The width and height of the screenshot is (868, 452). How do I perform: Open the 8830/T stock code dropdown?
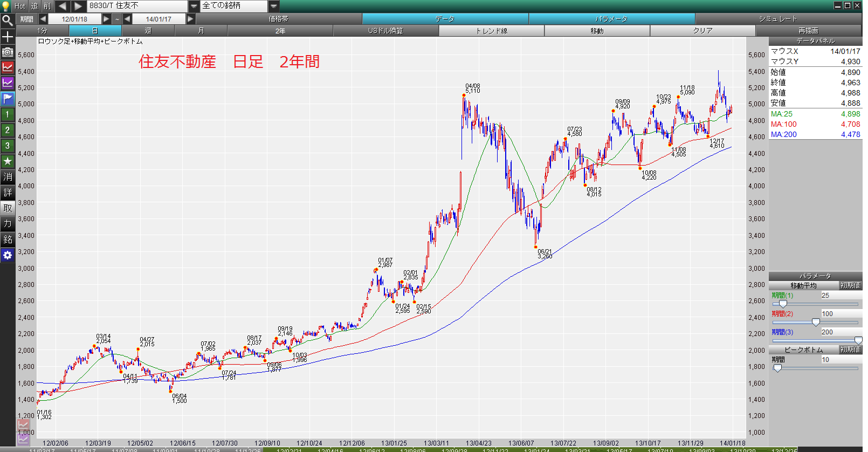[194, 6]
